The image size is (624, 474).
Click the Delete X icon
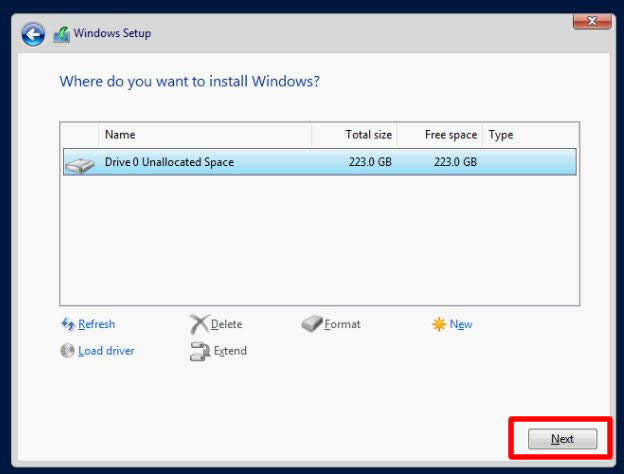[x=199, y=324]
